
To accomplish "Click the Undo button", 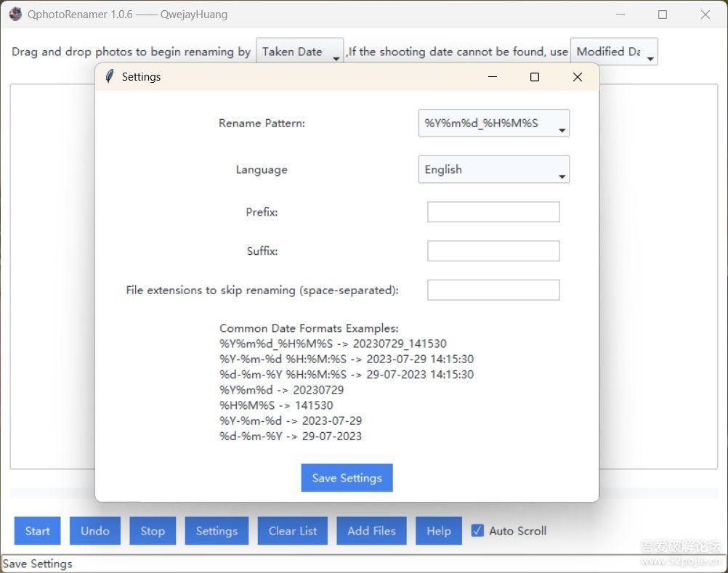I will click(94, 531).
